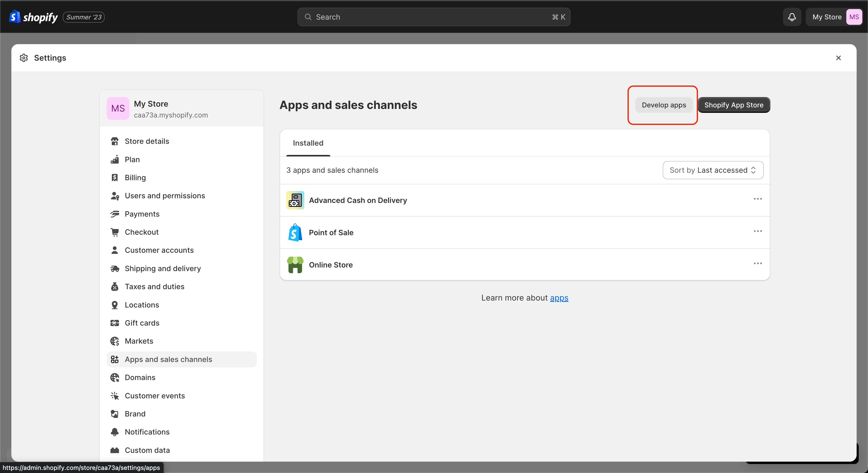Image resolution: width=868 pixels, height=473 pixels.
Task: Click the Advanced Cash on Delivery options menu
Action: click(758, 199)
